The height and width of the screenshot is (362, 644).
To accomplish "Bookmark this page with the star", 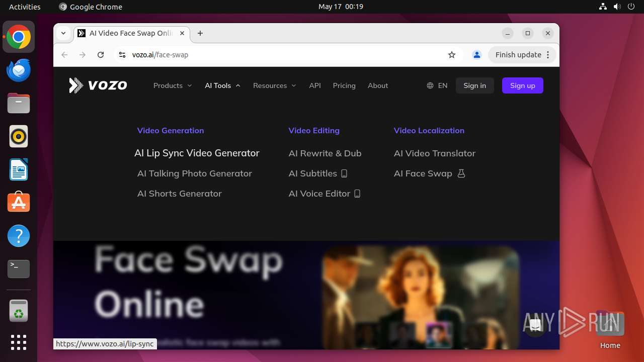I will 452,55.
